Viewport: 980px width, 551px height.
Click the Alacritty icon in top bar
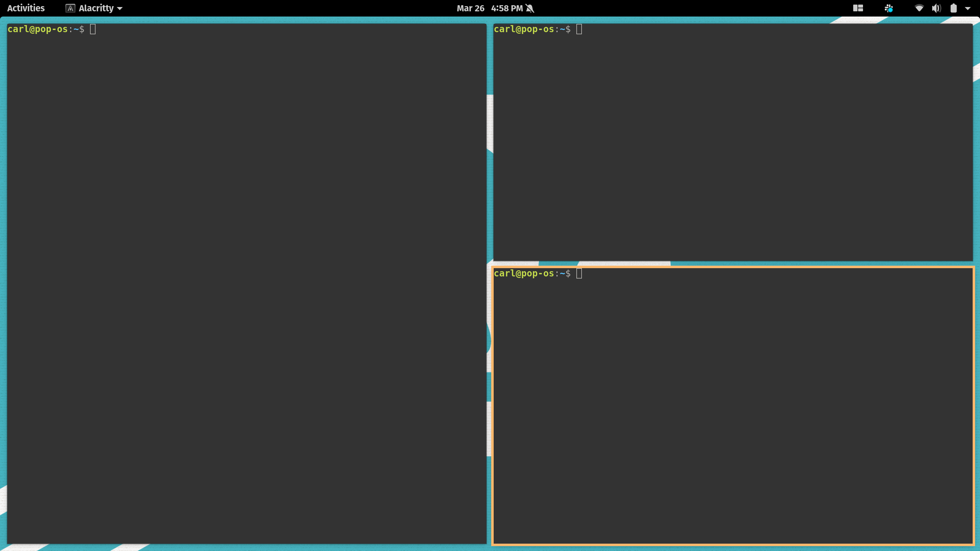70,8
